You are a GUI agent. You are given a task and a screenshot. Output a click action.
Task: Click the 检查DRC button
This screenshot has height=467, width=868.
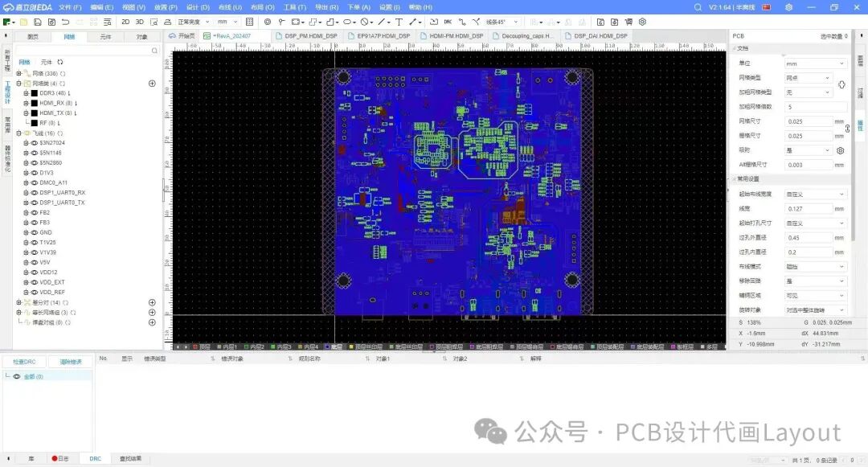24,362
